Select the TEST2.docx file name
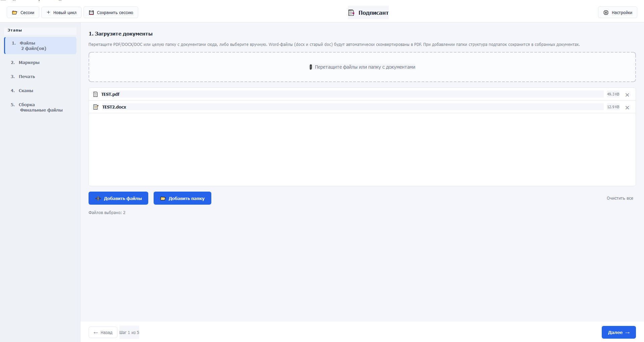Screen dimensions: 644x342 114,107
